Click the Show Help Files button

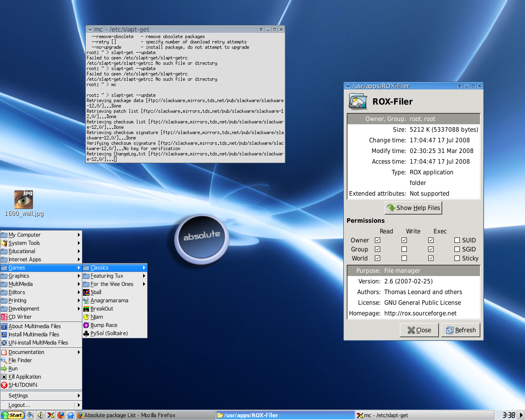(413, 208)
